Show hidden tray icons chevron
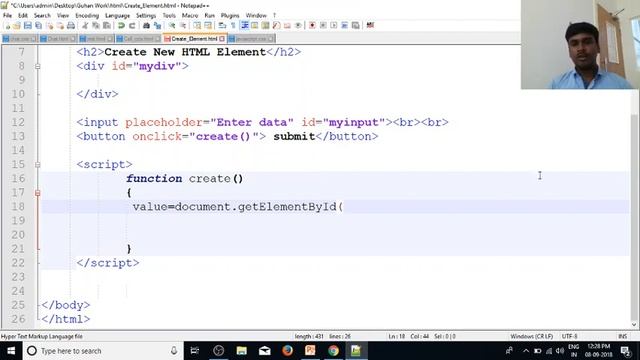Screen dimensions: 640x360 pos(526,351)
